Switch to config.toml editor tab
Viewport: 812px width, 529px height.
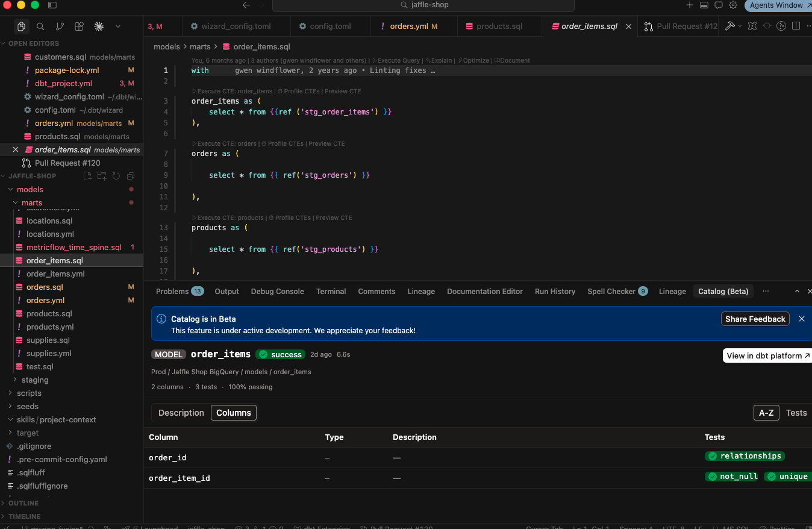(329, 27)
